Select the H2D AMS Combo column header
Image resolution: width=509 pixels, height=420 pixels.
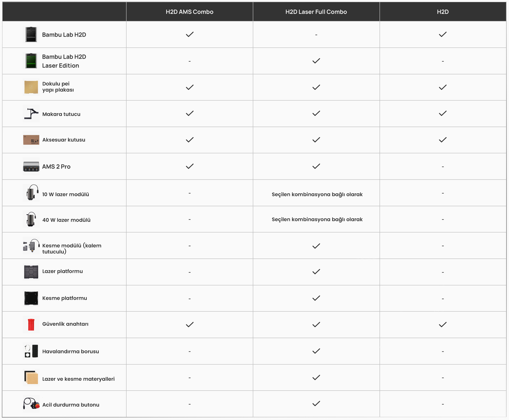point(189,12)
